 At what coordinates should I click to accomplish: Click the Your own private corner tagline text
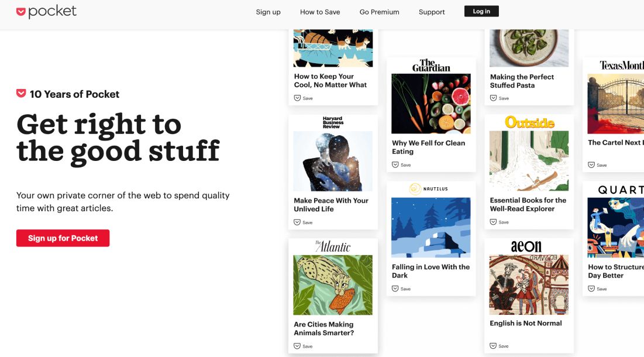pyautogui.click(x=123, y=202)
